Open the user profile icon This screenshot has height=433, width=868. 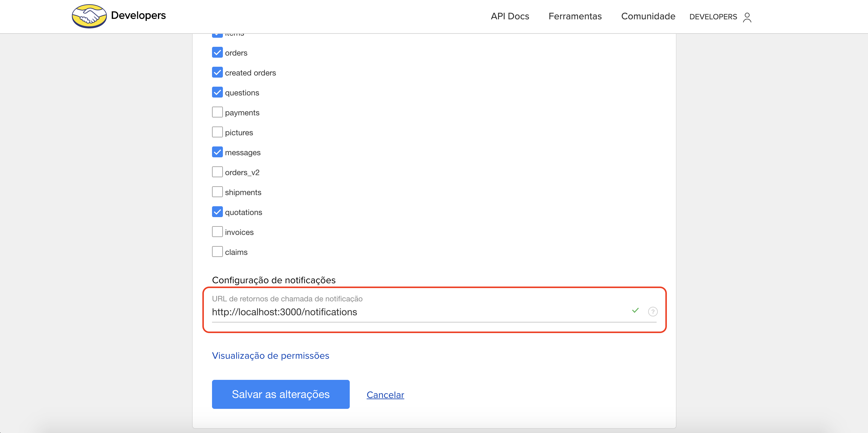coord(747,17)
